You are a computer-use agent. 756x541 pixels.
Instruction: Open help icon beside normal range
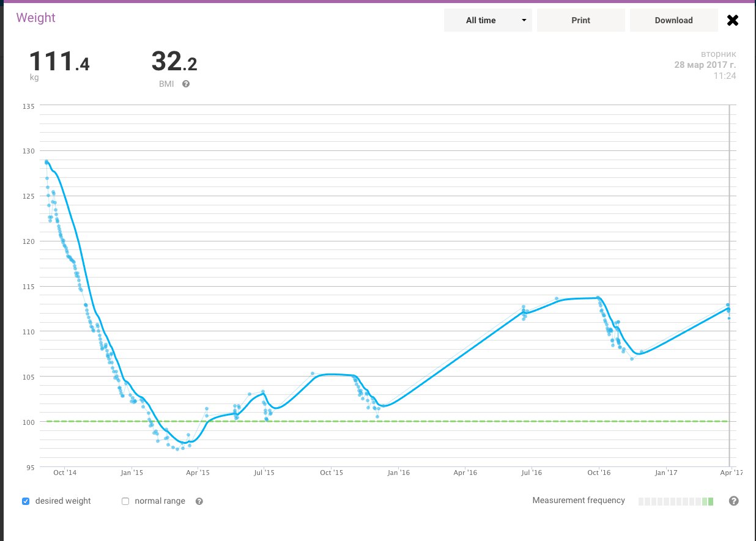[199, 501]
